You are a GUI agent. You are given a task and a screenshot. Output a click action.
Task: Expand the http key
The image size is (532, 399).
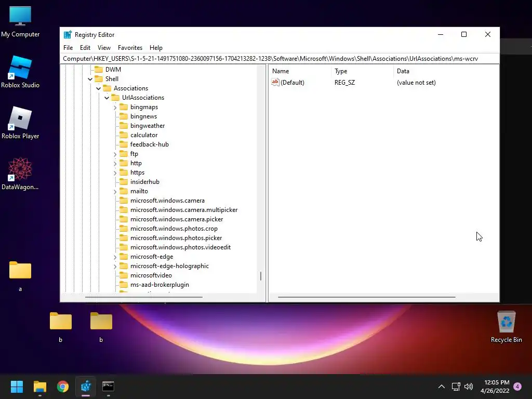(x=115, y=164)
